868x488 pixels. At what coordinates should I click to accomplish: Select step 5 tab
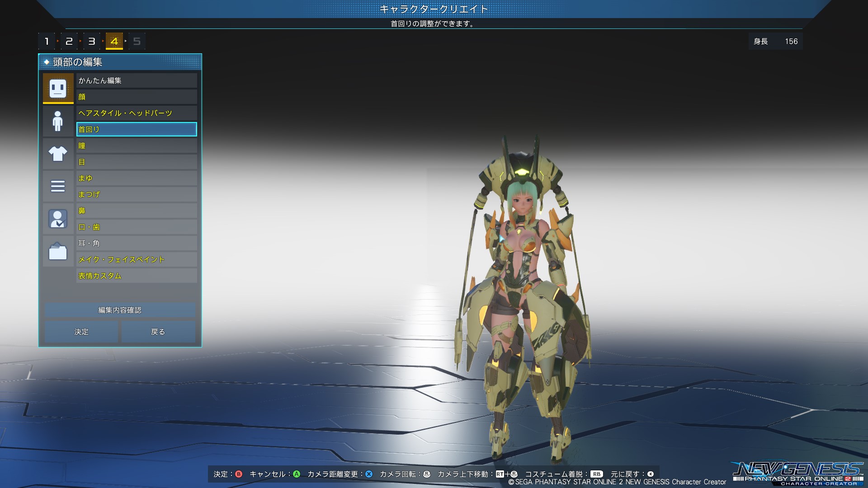coord(137,42)
